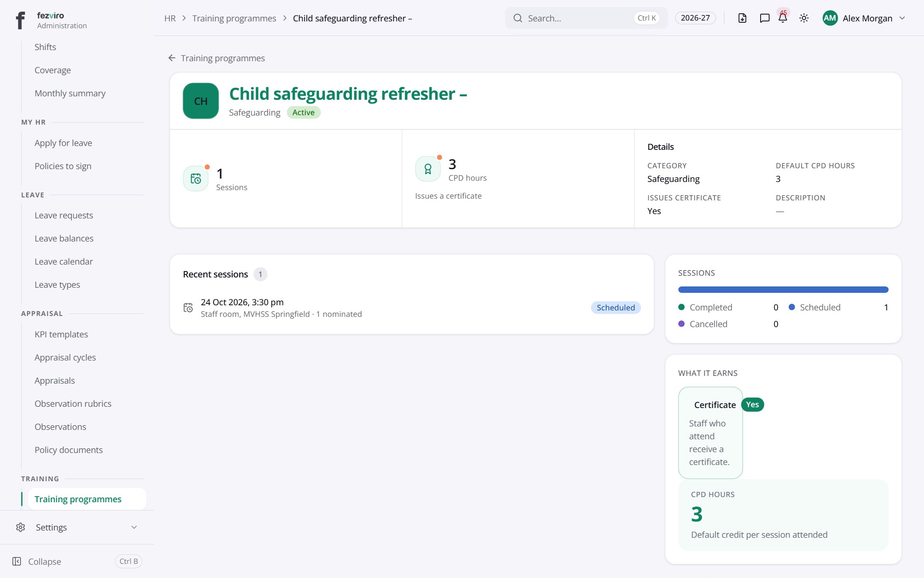Open the notifications bell icon
The image size is (924, 578).
click(783, 18)
